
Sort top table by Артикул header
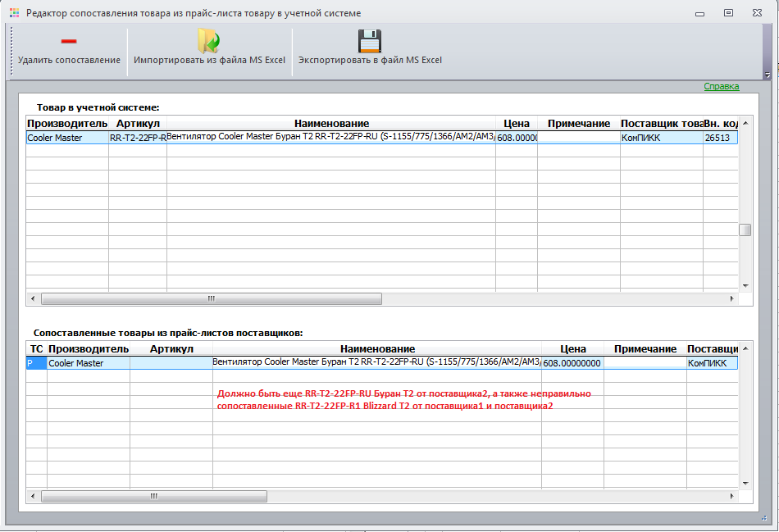click(138, 123)
